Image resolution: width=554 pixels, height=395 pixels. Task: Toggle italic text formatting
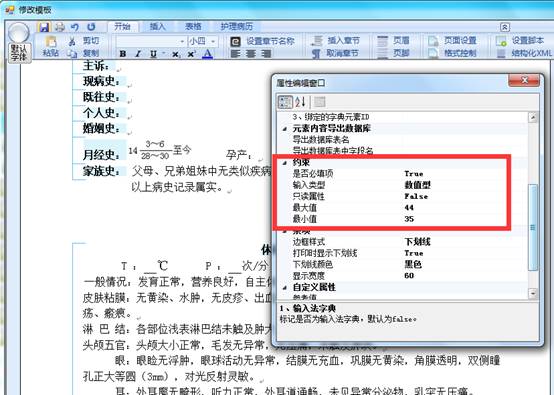tap(138, 54)
